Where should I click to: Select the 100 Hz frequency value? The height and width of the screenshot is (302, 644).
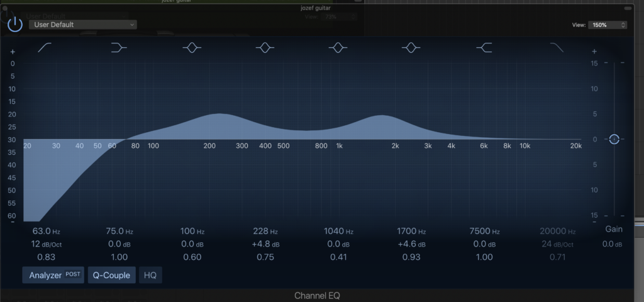(x=192, y=232)
